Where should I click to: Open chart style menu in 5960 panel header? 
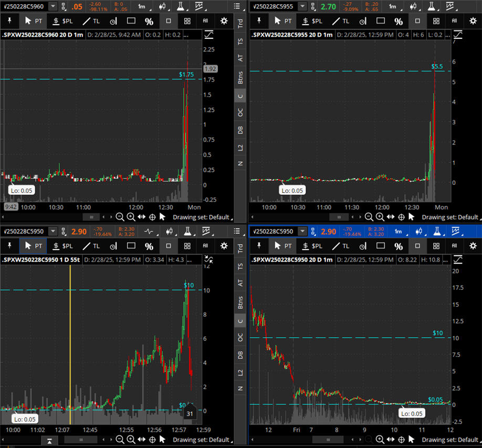tap(162, 6)
